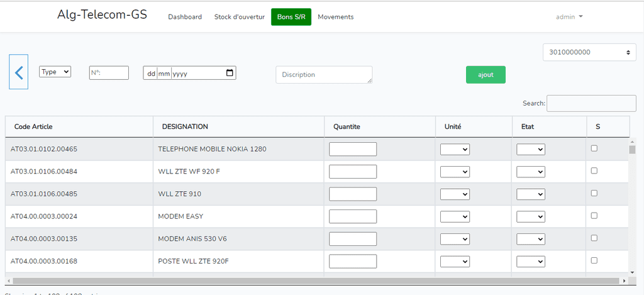Open the admin user menu caret
The width and height of the screenshot is (644, 295).
point(580,17)
